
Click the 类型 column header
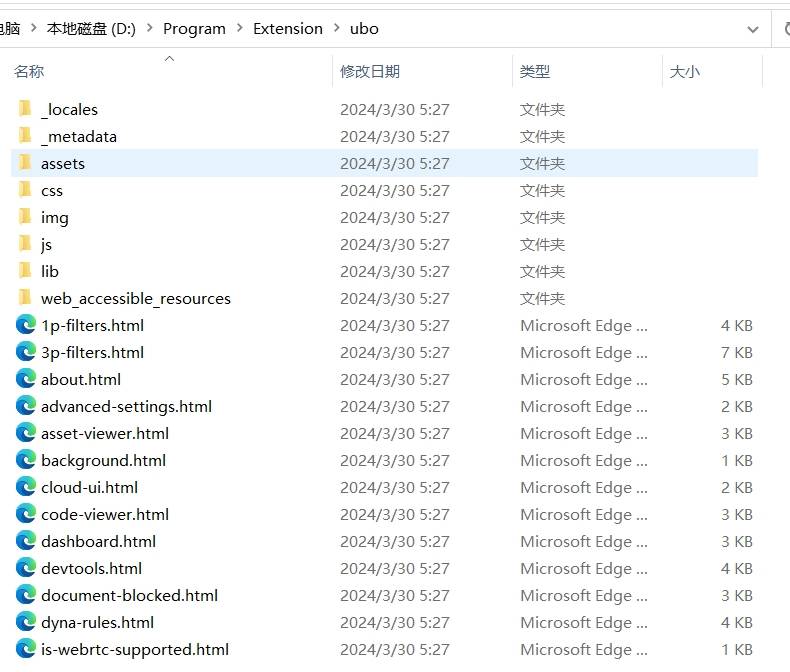tap(535, 72)
